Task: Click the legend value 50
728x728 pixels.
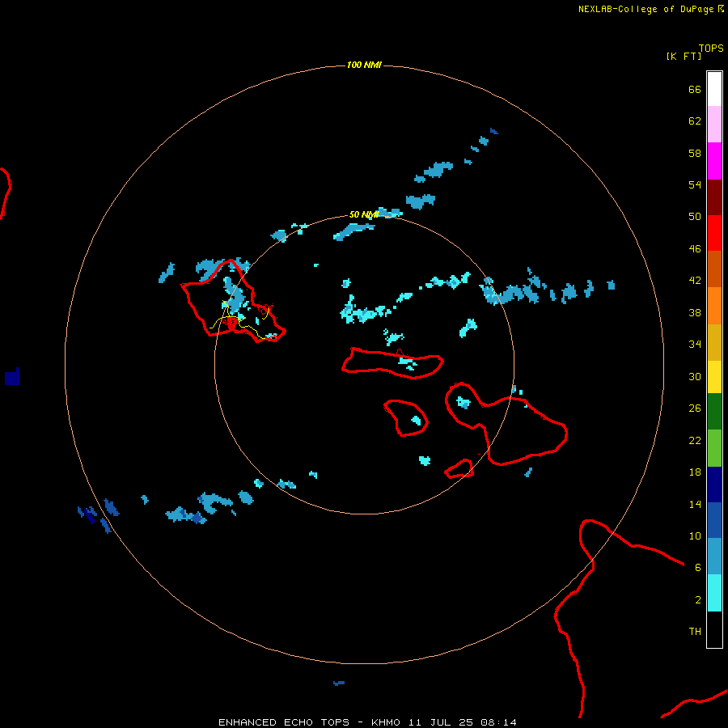Action: [x=695, y=217]
